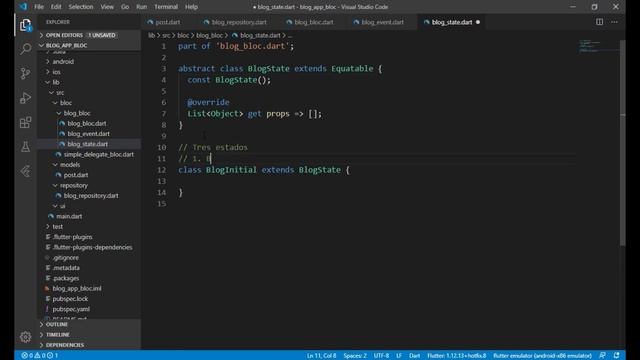Click the unsaved dot on blog_state.dart tab
Viewport: 640px width, 360px height.
coord(478,22)
